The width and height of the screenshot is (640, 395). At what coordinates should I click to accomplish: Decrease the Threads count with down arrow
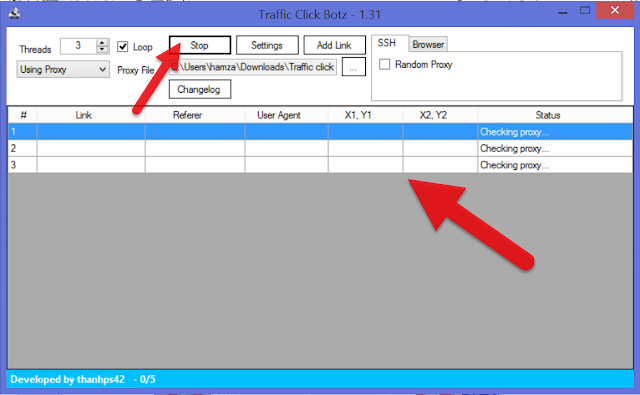pyautogui.click(x=102, y=49)
